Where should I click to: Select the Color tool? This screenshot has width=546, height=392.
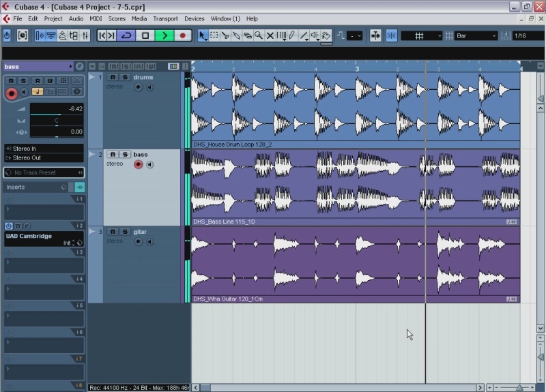click(326, 35)
